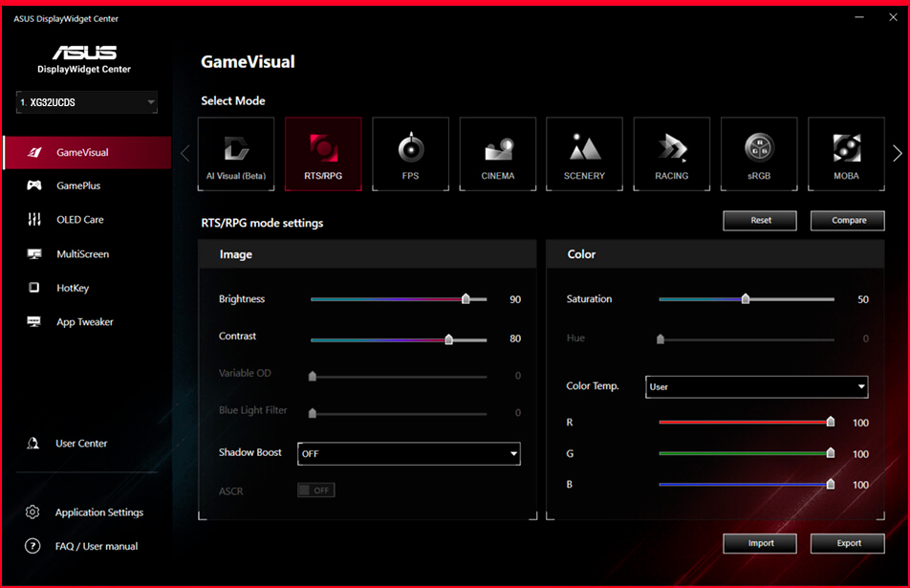
Task: Click the Brightness slider handle
Action: [466, 299]
